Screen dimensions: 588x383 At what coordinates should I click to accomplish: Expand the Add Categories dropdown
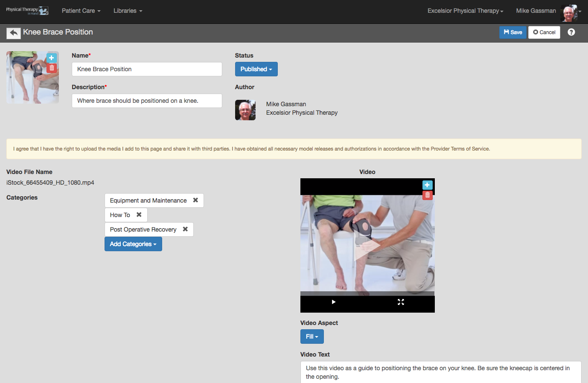[133, 244]
